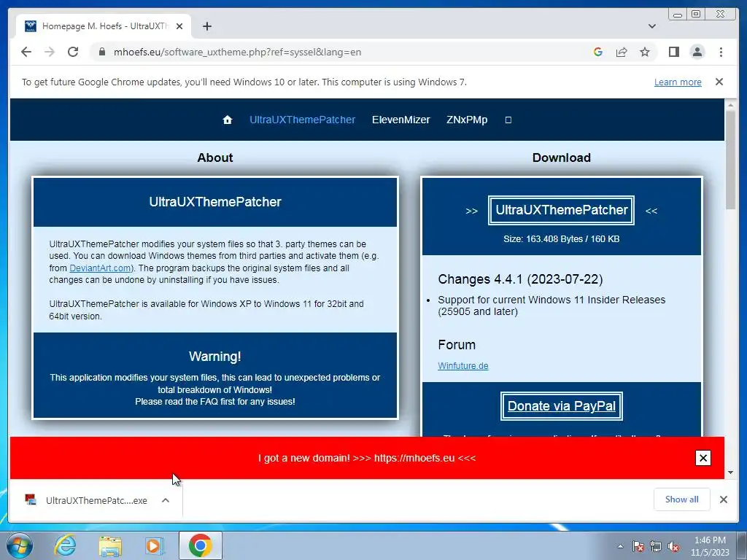
Task: Open the Chrome profile menu
Action: click(697, 52)
